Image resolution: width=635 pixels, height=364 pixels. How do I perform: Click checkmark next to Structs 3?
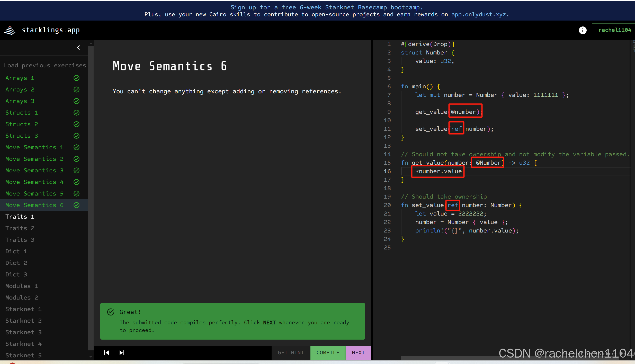pos(76,136)
